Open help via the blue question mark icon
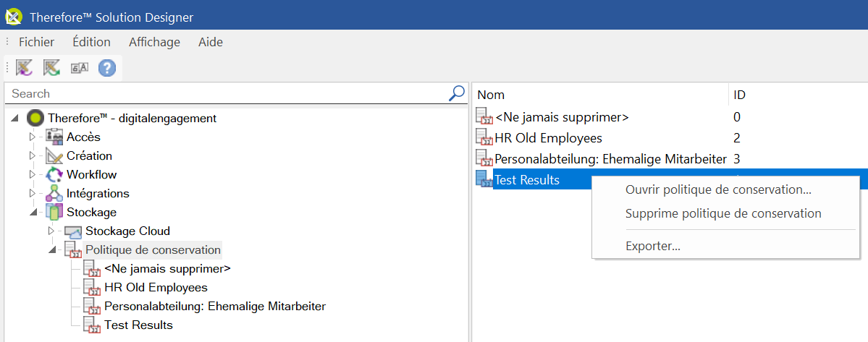 (107, 68)
